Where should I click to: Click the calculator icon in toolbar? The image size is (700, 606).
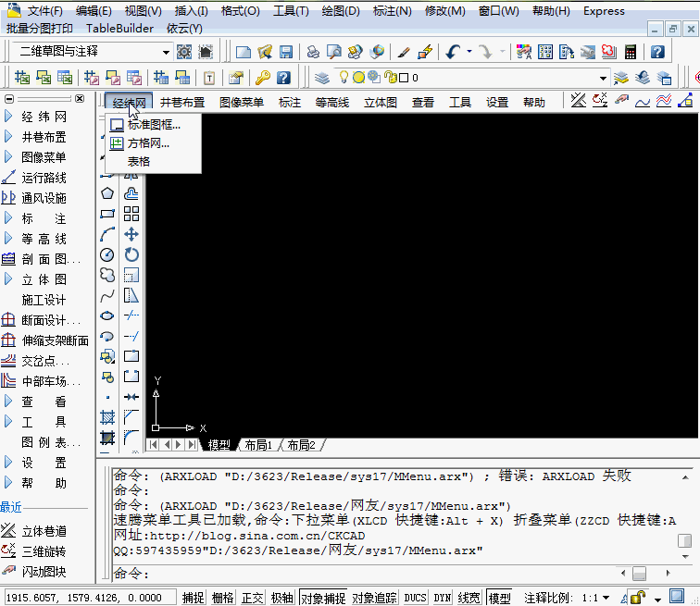pos(631,52)
